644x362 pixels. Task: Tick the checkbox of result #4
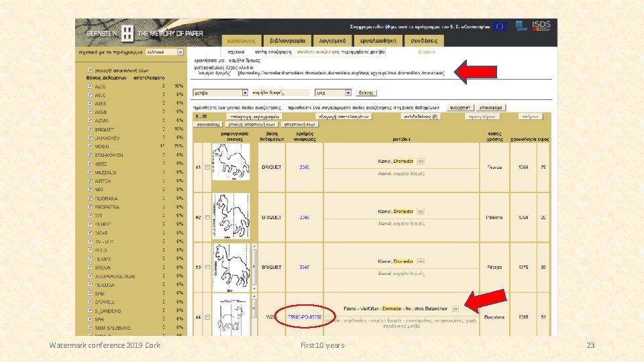point(207,317)
